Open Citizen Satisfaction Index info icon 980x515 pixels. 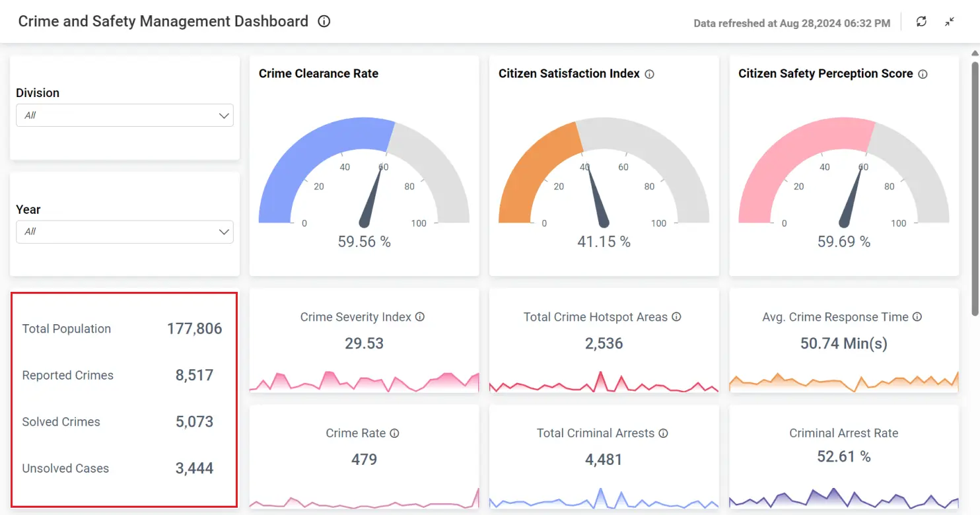649,75
